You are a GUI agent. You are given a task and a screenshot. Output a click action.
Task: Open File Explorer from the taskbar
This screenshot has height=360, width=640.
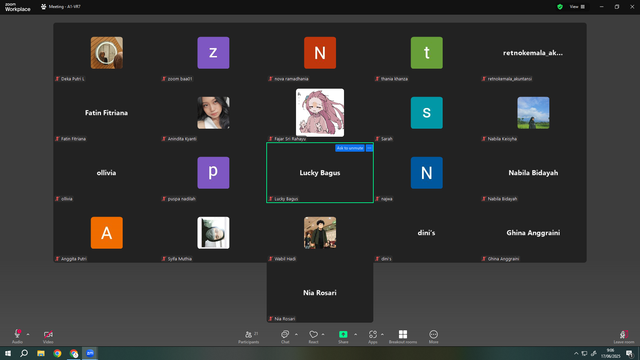(41, 353)
